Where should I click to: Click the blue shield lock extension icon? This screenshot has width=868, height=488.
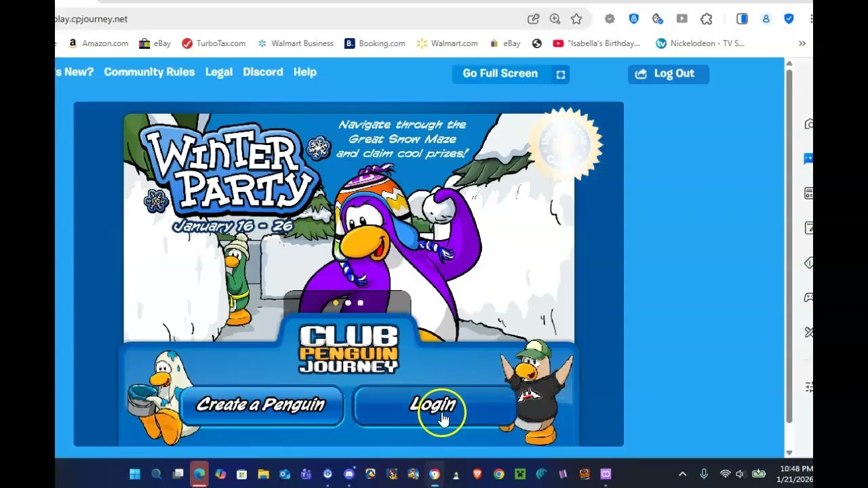[x=633, y=19]
